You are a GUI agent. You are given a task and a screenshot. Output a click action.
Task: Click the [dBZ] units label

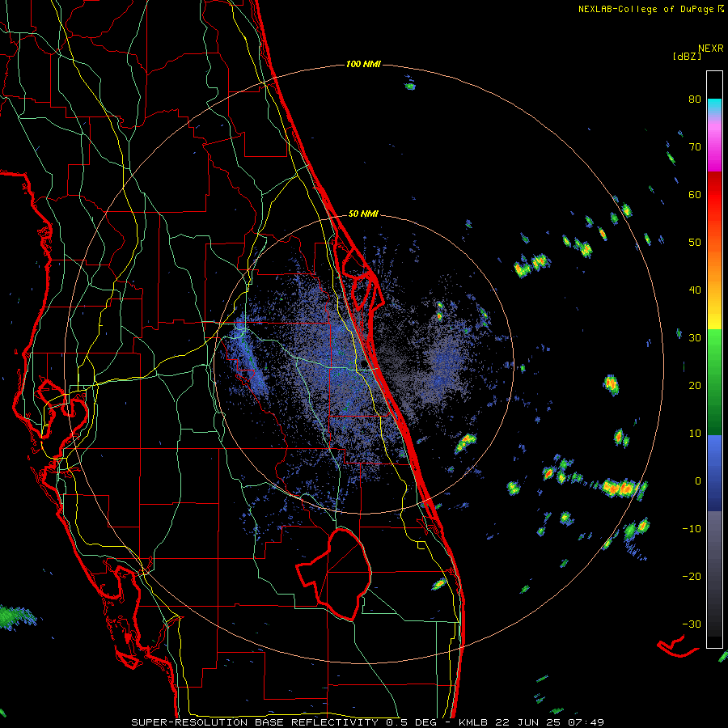(687, 56)
